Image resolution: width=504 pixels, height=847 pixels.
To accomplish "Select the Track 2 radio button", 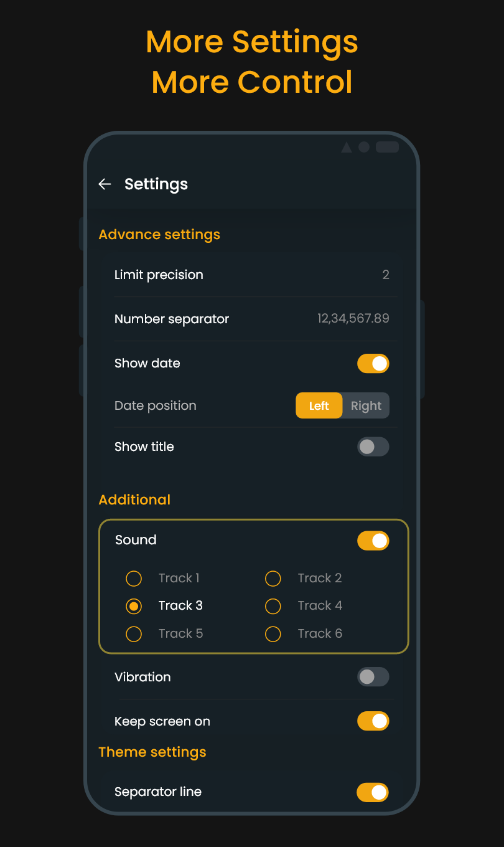I will coord(273,579).
